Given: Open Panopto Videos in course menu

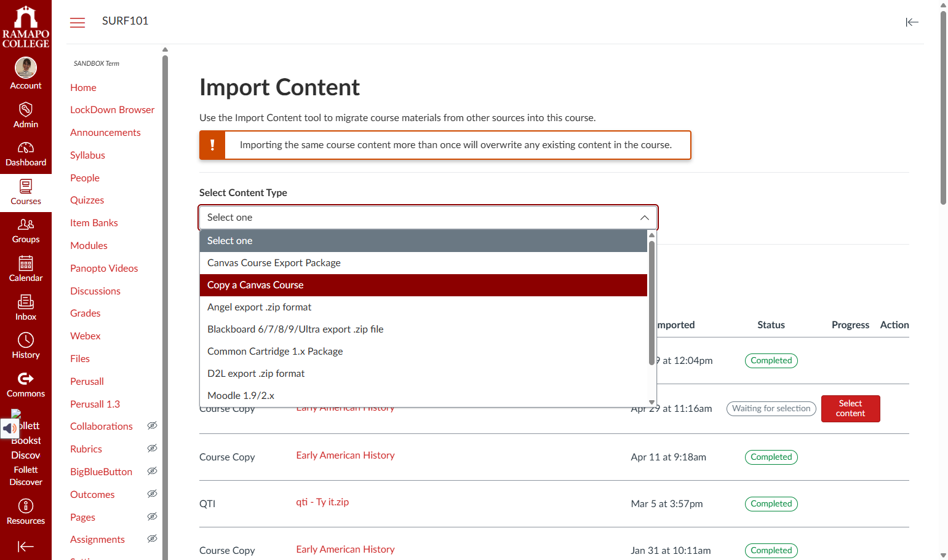Looking at the screenshot, I should [x=104, y=268].
